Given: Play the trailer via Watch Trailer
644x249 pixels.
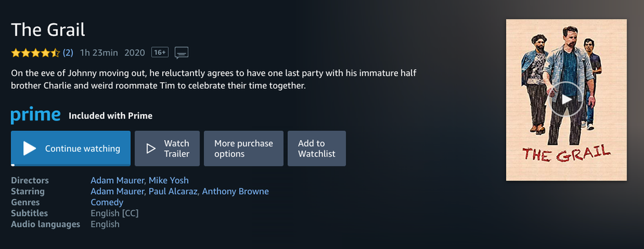Looking at the screenshot, I should [x=167, y=148].
